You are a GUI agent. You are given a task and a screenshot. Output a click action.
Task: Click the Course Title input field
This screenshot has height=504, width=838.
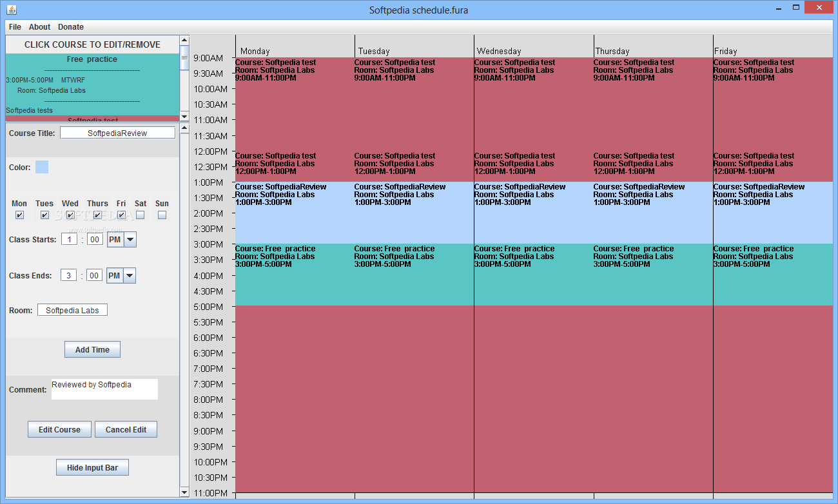(117, 133)
